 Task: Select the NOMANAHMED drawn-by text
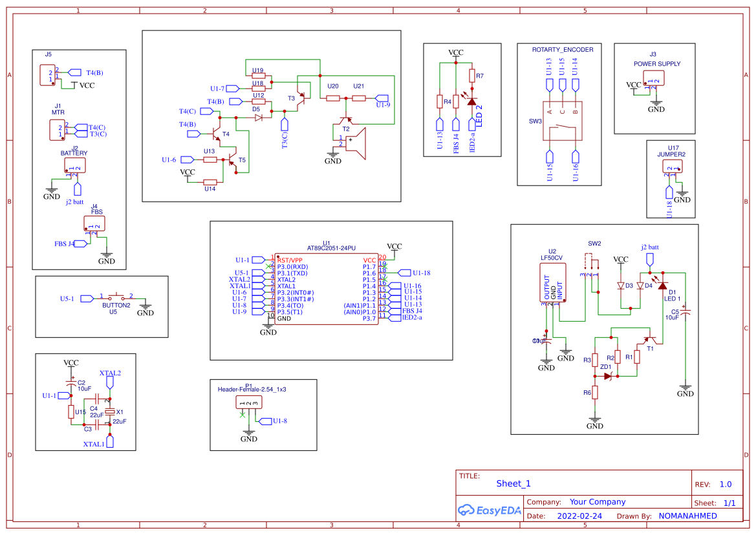[x=687, y=516]
